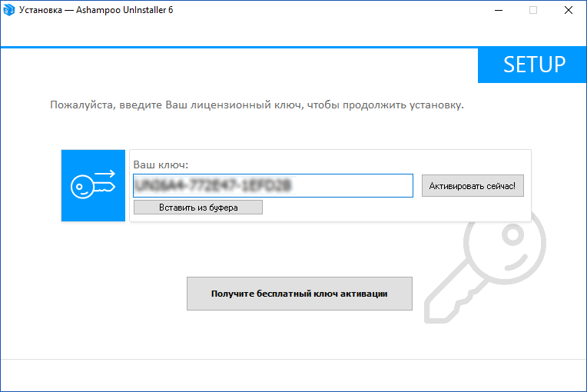587x392 pixels.
Task: Click the SETUP banner text
Action: (534, 65)
